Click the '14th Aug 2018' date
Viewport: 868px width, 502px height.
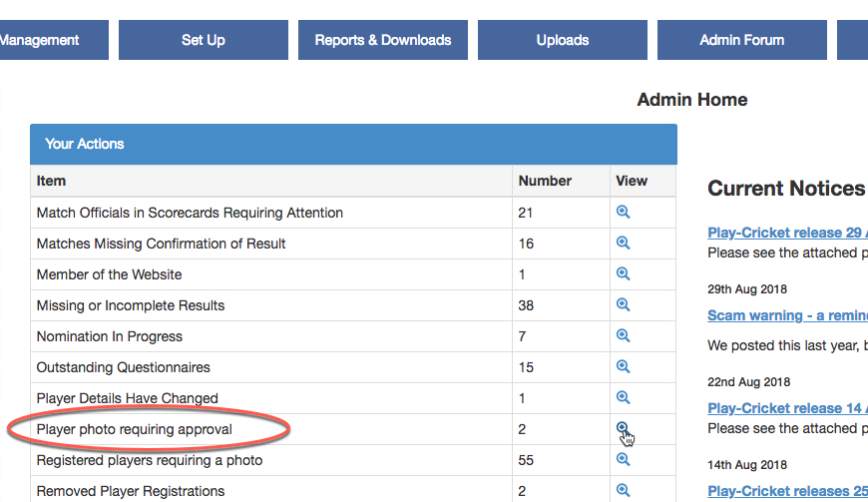[x=747, y=465]
